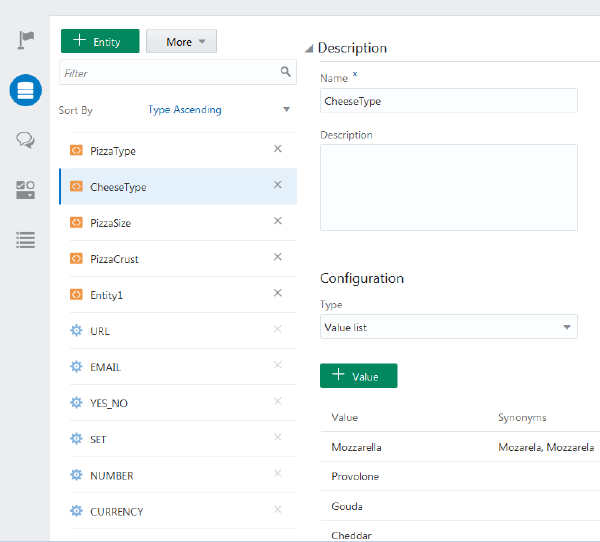Click the orange icon beside PizzaType

pos(76,150)
